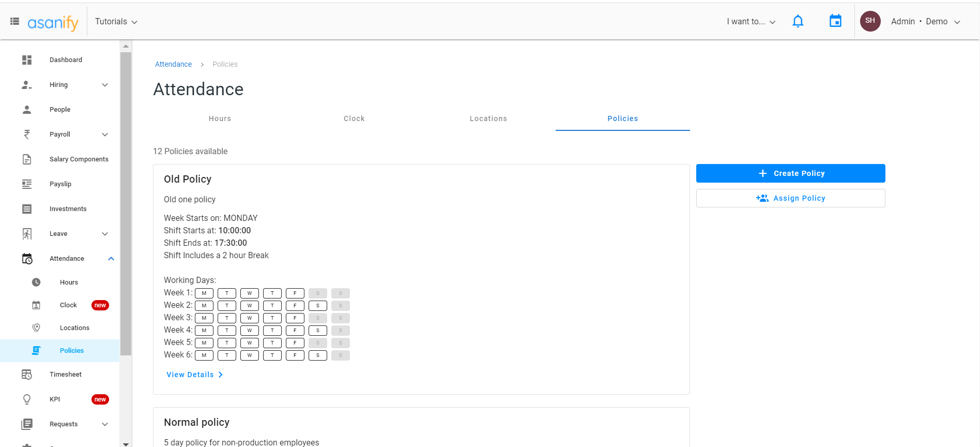Open View Details for Old Policy

coord(194,375)
